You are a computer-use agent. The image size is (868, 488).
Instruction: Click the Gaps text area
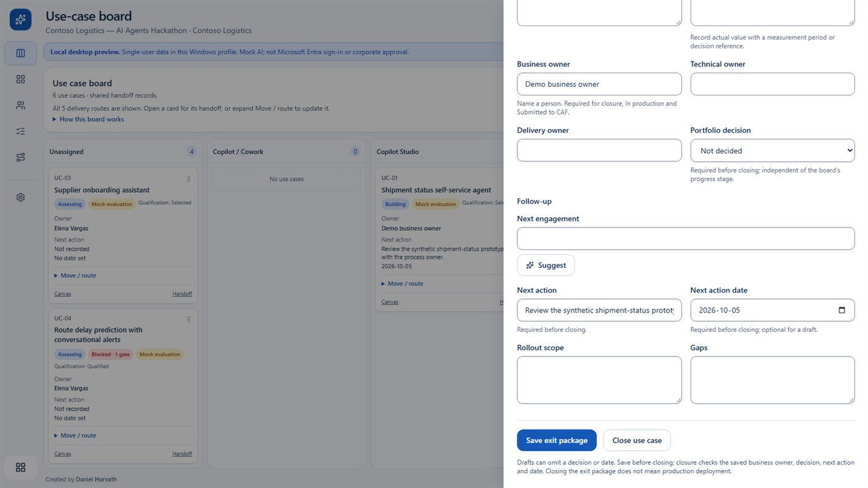(x=772, y=380)
